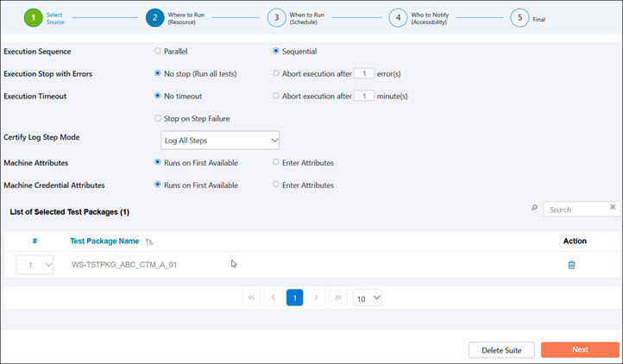This screenshot has height=364, width=623.
Task: Open package order number dropdown
Action: tap(35, 266)
